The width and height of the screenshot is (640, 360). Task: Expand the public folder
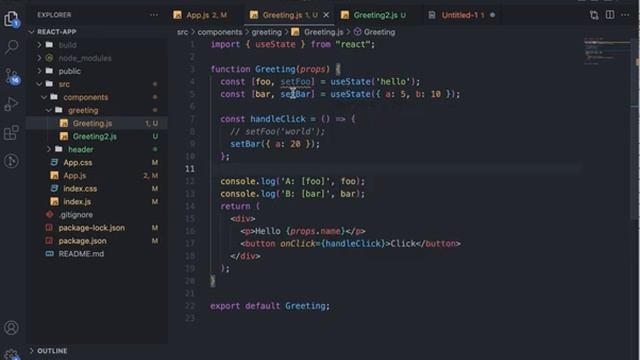click(69, 71)
